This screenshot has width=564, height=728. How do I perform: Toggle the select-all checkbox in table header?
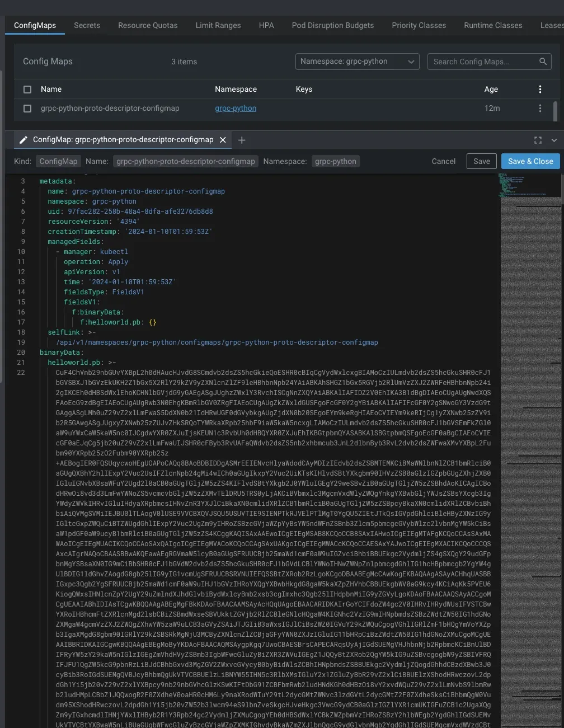(x=27, y=90)
